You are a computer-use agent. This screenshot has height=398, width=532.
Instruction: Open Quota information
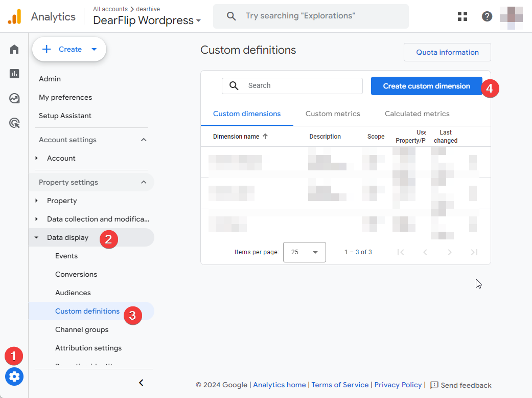tap(447, 52)
